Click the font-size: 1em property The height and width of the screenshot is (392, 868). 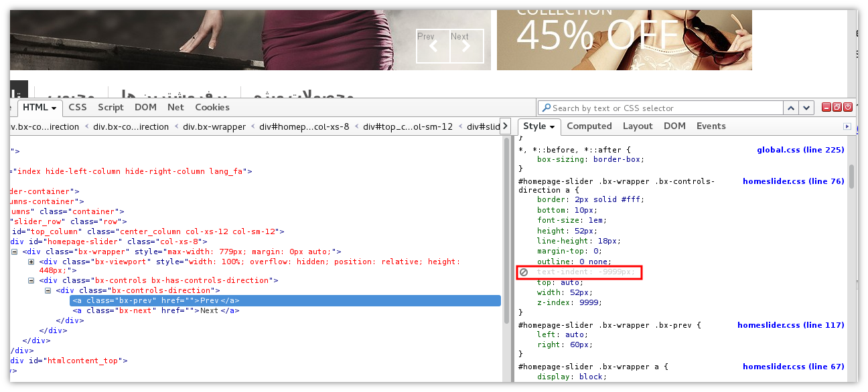coord(571,220)
